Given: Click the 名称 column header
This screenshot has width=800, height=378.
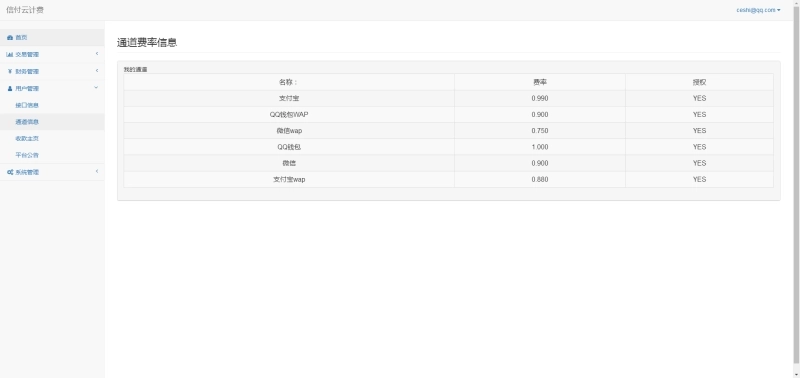Looking at the screenshot, I should (289, 82).
